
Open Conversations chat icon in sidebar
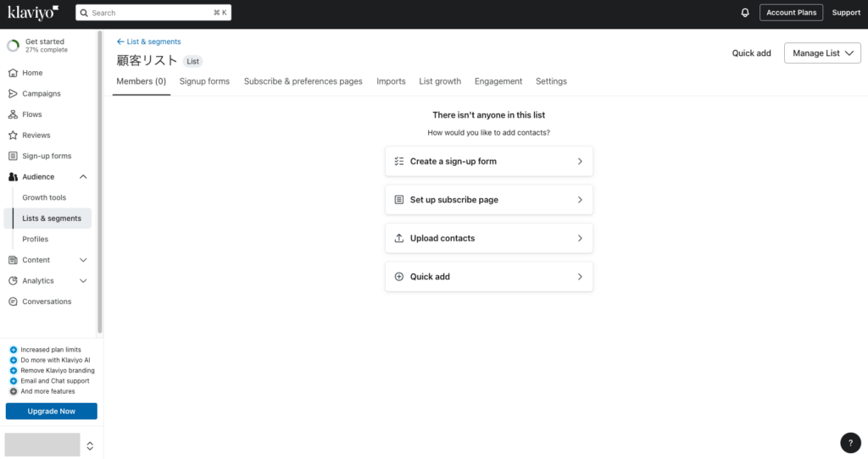click(x=13, y=301)
